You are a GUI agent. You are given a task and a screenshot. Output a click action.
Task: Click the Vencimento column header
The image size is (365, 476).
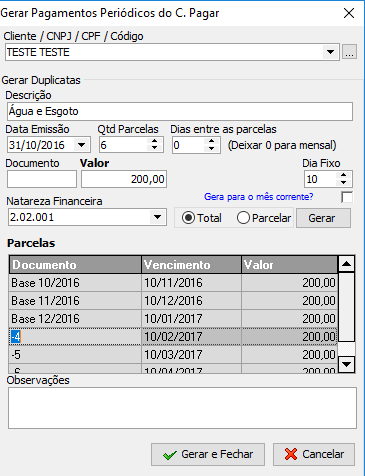tap(191, 265)
